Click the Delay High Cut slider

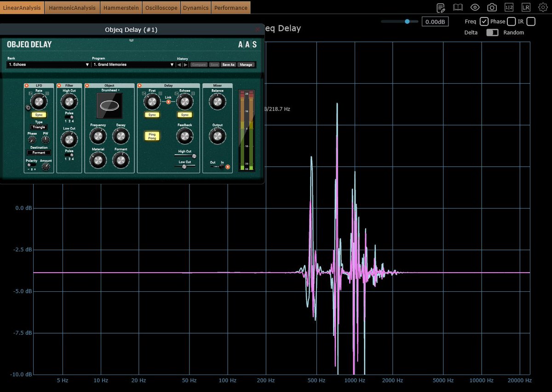[x=185, y=156]
